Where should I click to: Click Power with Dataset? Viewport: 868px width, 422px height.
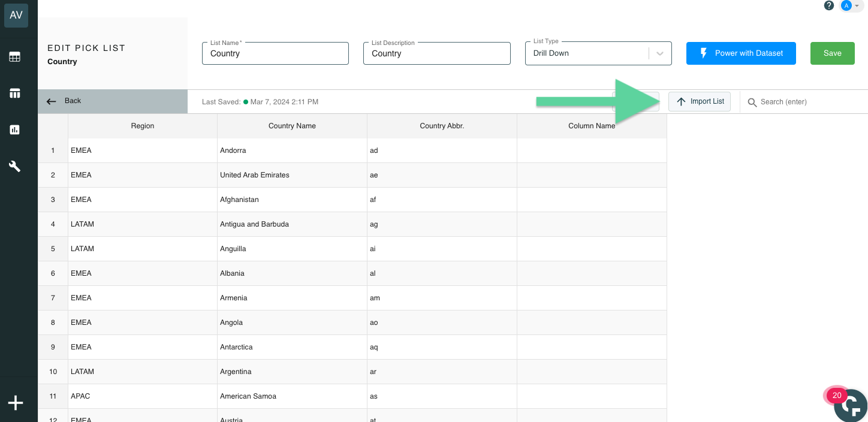coord(741,53)
